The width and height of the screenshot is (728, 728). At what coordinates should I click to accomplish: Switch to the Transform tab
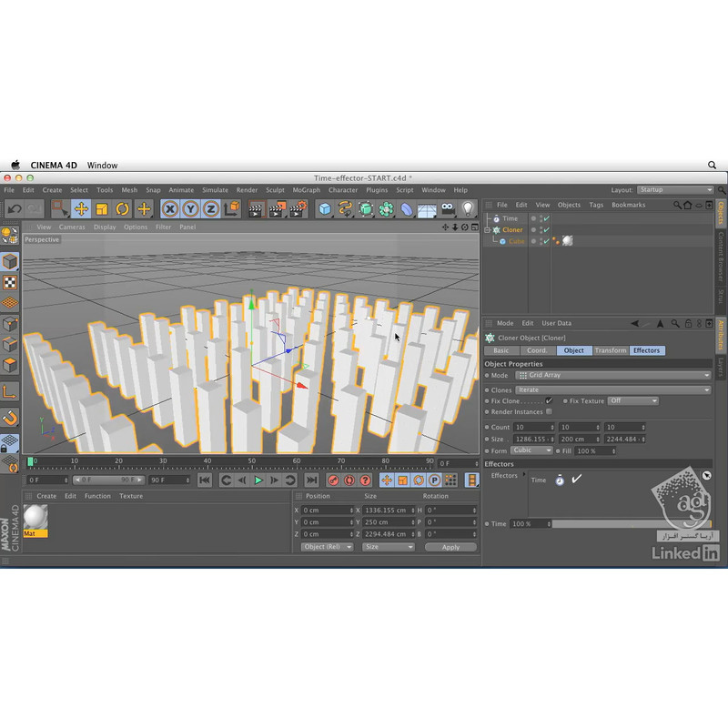(x=611, y=350)
